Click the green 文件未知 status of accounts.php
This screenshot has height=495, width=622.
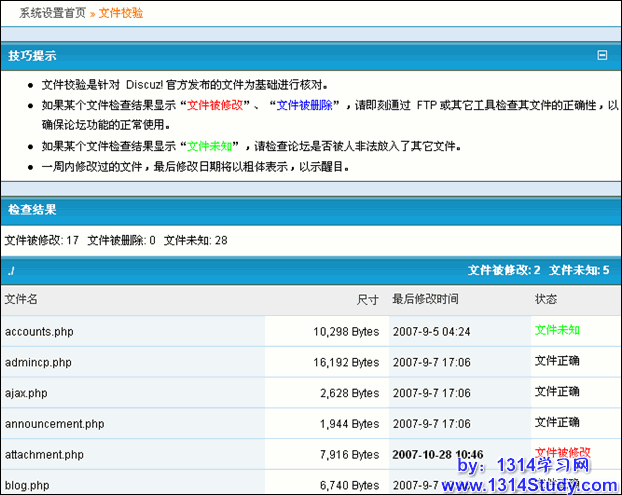click(x=557, y=330)
